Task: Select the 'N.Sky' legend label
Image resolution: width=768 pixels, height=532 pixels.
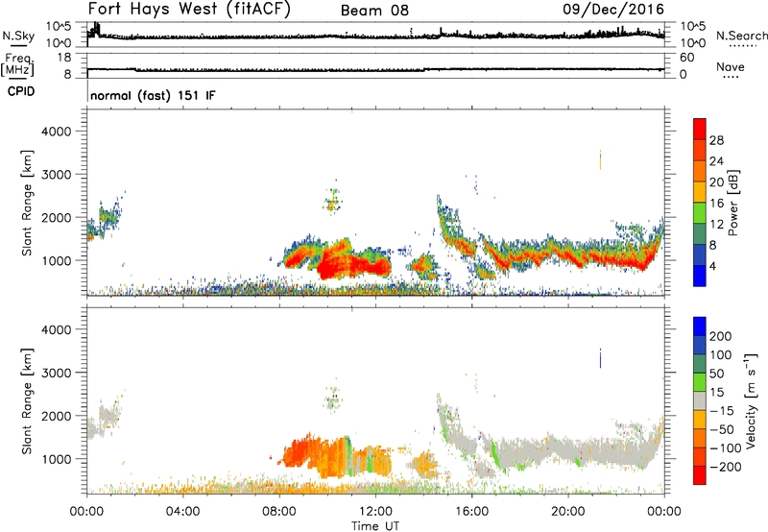Action: (x=18, y=36)
